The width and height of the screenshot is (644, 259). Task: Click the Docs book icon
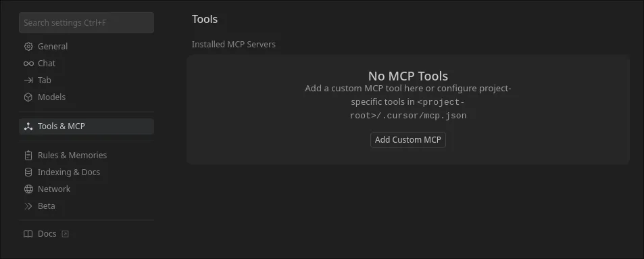coord(28,234)
